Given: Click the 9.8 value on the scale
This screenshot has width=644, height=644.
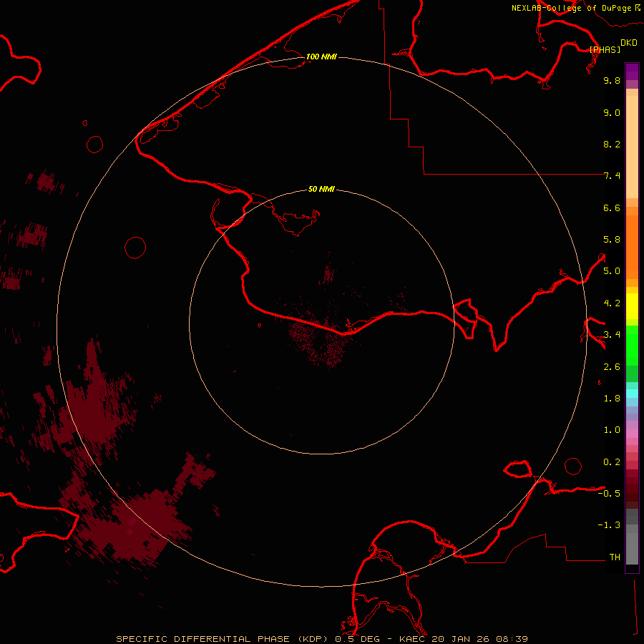Looking at the screenshot, I should 612,81.
